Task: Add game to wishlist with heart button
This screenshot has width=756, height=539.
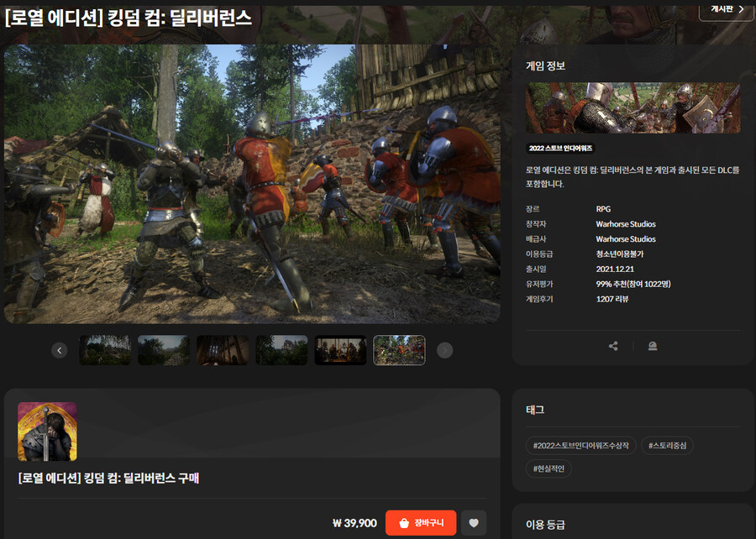Action: tap(473, 523)
